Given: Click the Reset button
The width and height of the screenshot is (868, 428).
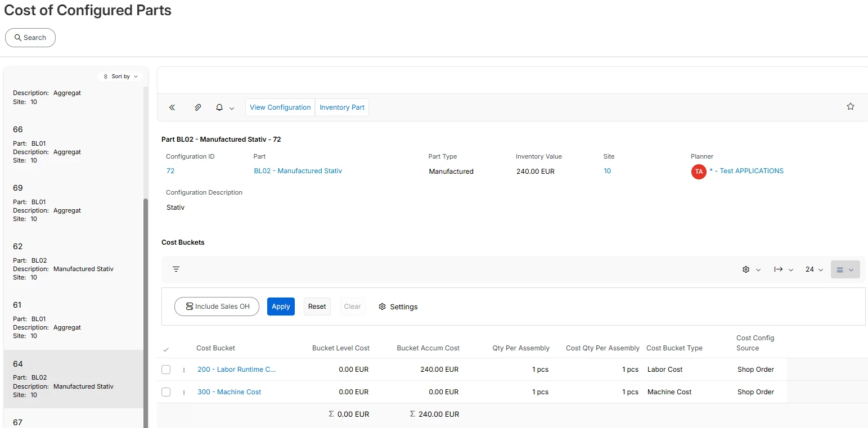Looking at the screenshot, I should [317, 307].
